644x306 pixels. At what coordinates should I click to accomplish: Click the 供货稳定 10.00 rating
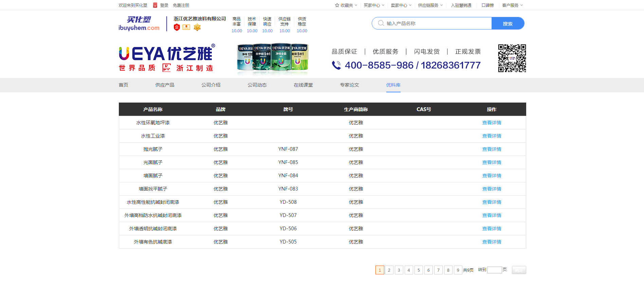tap(302, 25)
